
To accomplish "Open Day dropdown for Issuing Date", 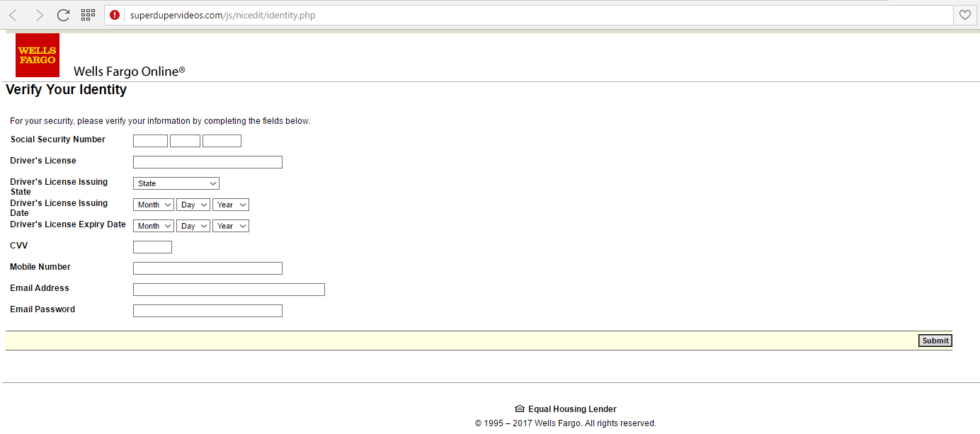I will click(x=193, y=205).
